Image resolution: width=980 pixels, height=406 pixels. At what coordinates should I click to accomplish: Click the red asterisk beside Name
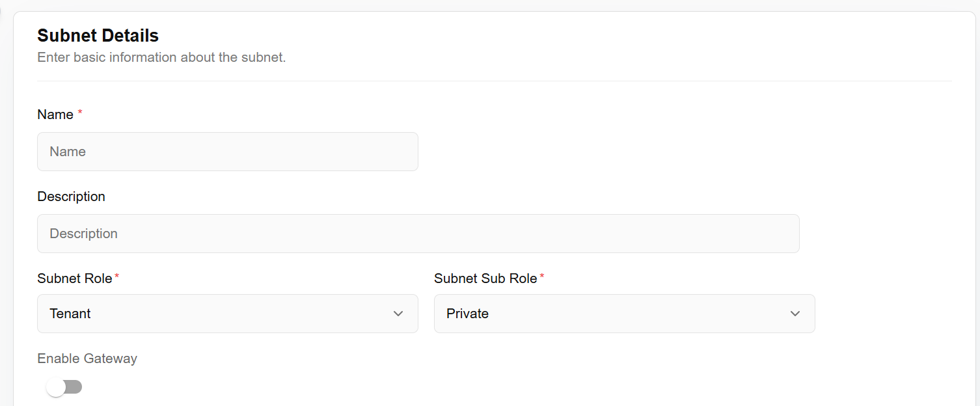point(80,113)
